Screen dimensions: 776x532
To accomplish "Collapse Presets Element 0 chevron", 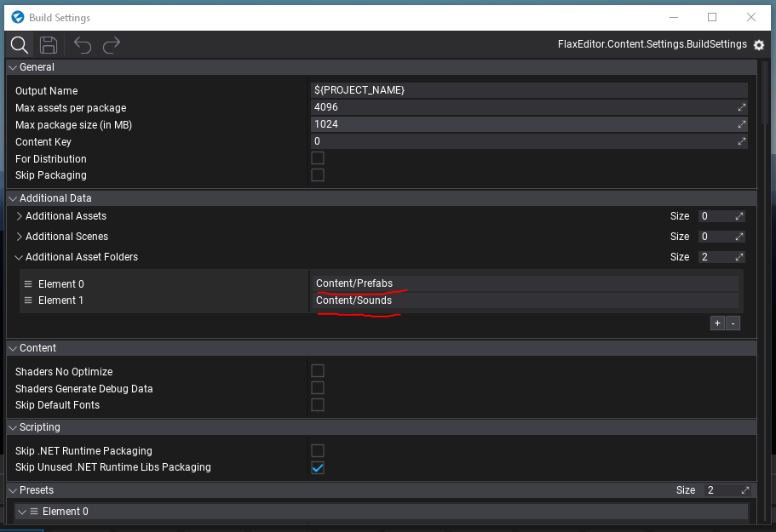I will (22, 512).
